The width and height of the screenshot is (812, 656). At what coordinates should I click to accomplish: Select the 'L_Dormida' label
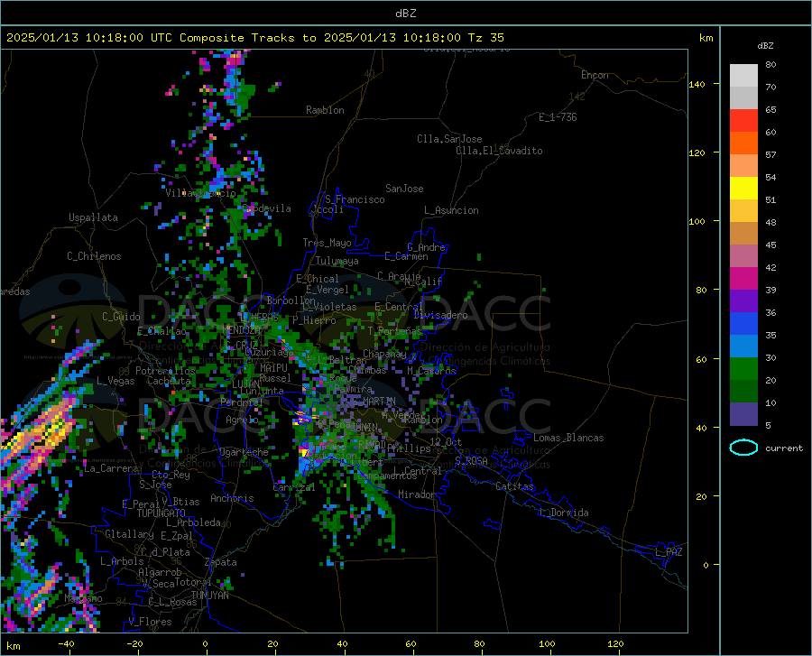coord(563,513)
